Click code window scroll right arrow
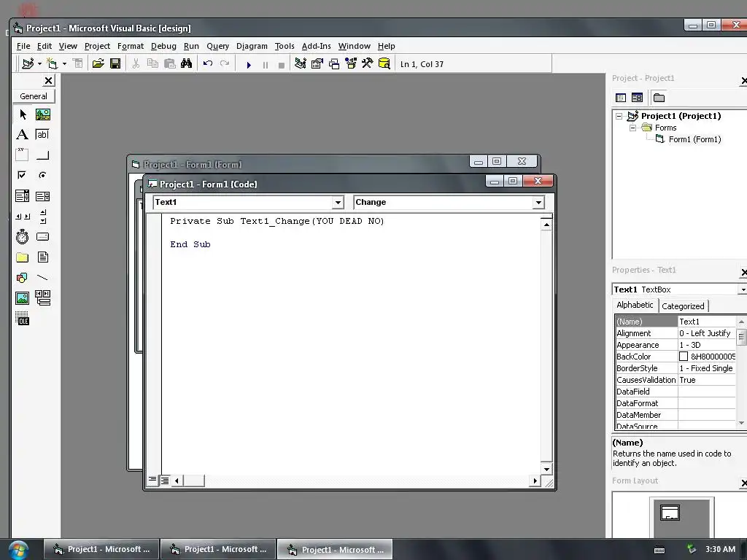Image resolution: width=747 pixels, height=560 pixels. tap(535, 481)
